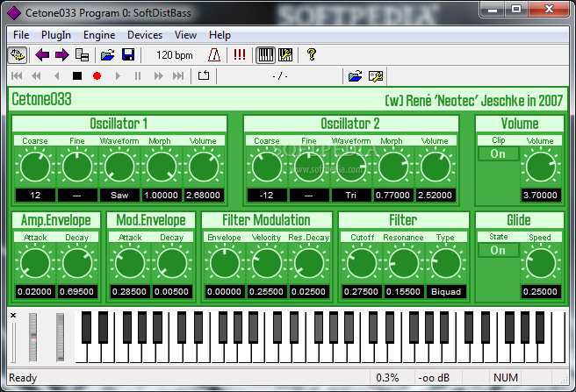Image resolution: width=576 pixels, height=392 pixels.
Task: Click the Oscillator 1 Waveform knob
Action: coord(119,167)
